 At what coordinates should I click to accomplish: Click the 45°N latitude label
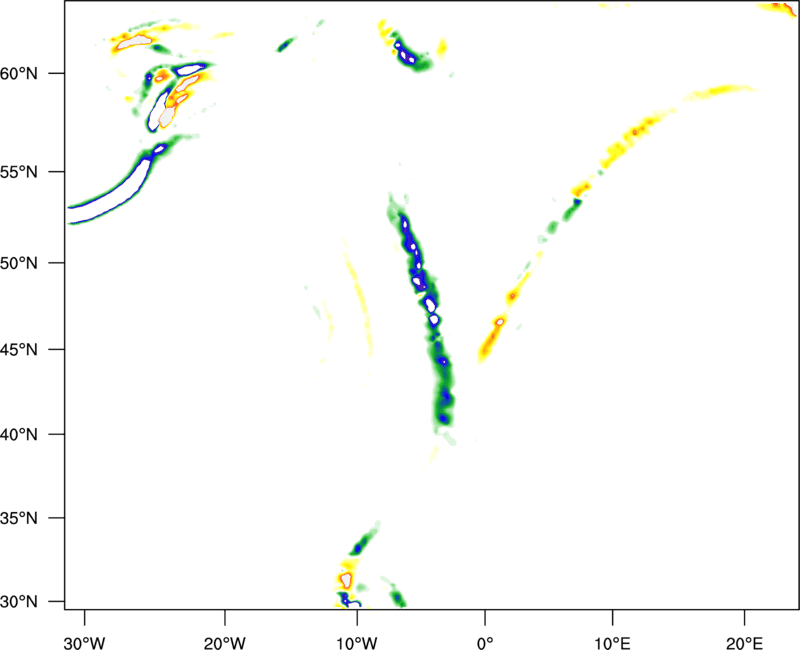pos(19,349)
